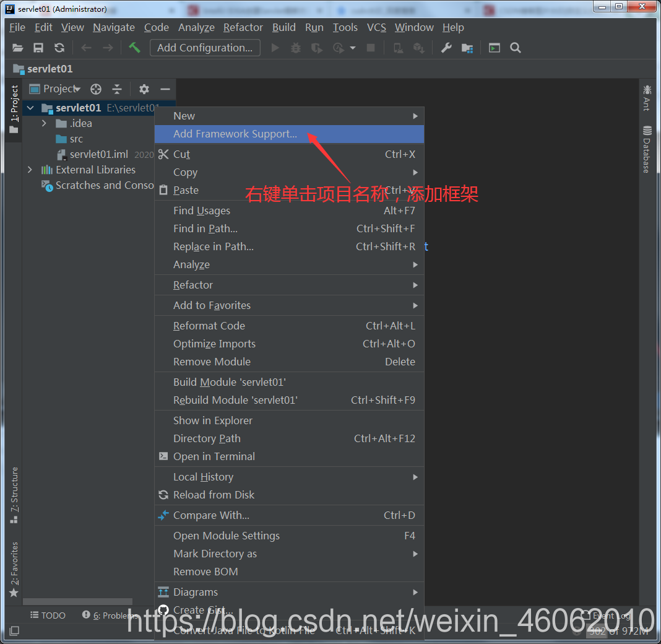The image size is (661, 644).
Task: Collapse the servlet01 root node
Action: (30, 108)
